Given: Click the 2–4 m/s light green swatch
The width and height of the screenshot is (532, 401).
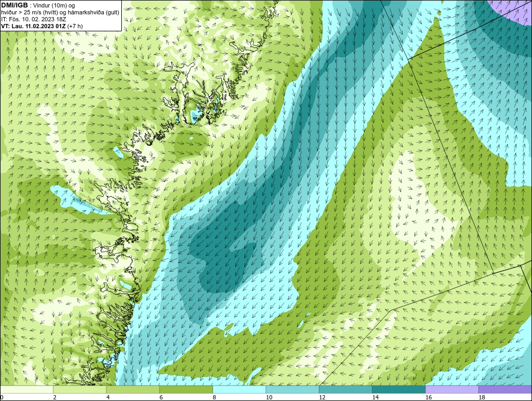Looking at the screenshot, I should 80,389.
